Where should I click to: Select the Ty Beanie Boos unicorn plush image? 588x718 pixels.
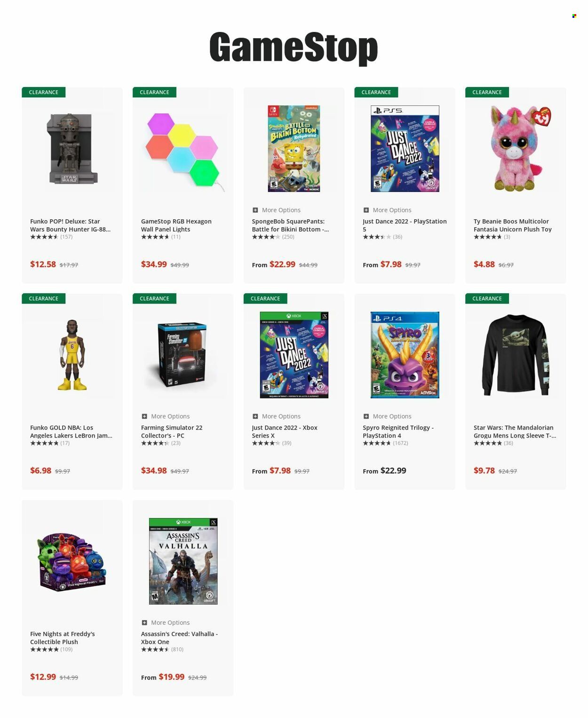[x=516, y=148]
